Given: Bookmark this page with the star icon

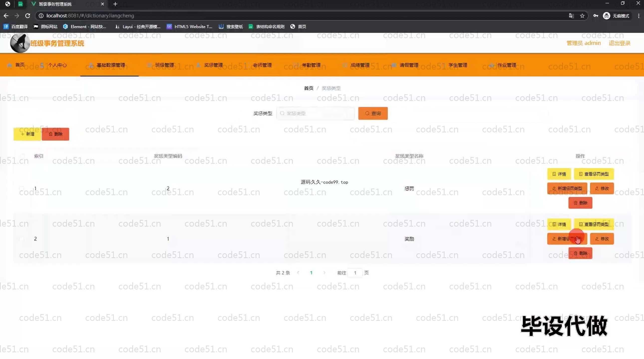Looking at the screenshot, I should click(582, 16).
